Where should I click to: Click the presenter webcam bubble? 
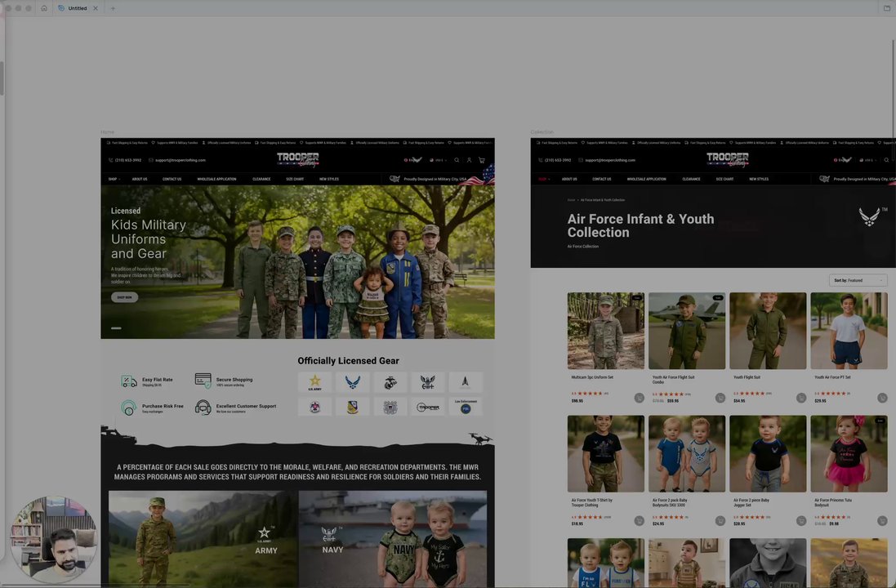click(x=54, y=539)
